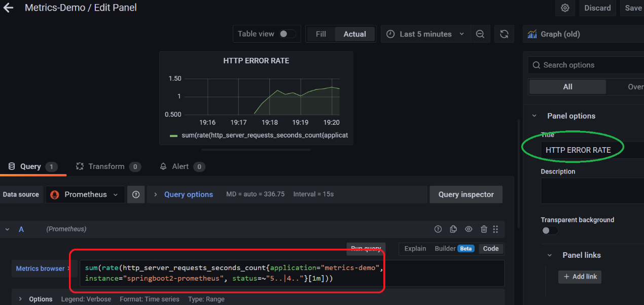Viewport: 644px width, 305px height.
Task: Collapse the Panel options section
Action: [534, 116]
